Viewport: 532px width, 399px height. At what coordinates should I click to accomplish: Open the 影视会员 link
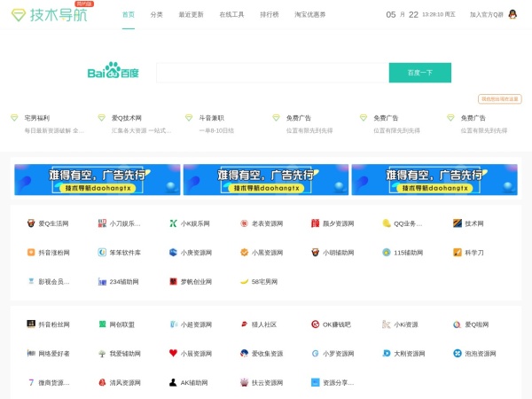pyautogui.click(x=54, y=282)
